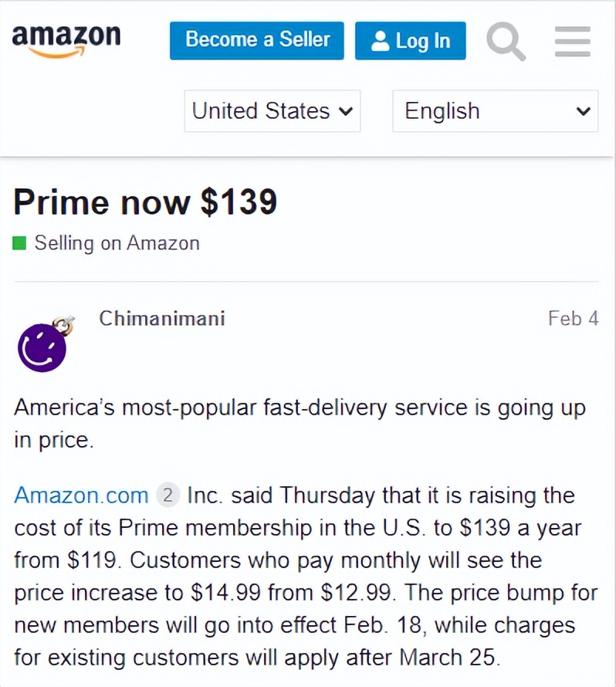Click the Feb 4 post timestamp
Viewport: 616px width, 687px height.
[574, 318]
